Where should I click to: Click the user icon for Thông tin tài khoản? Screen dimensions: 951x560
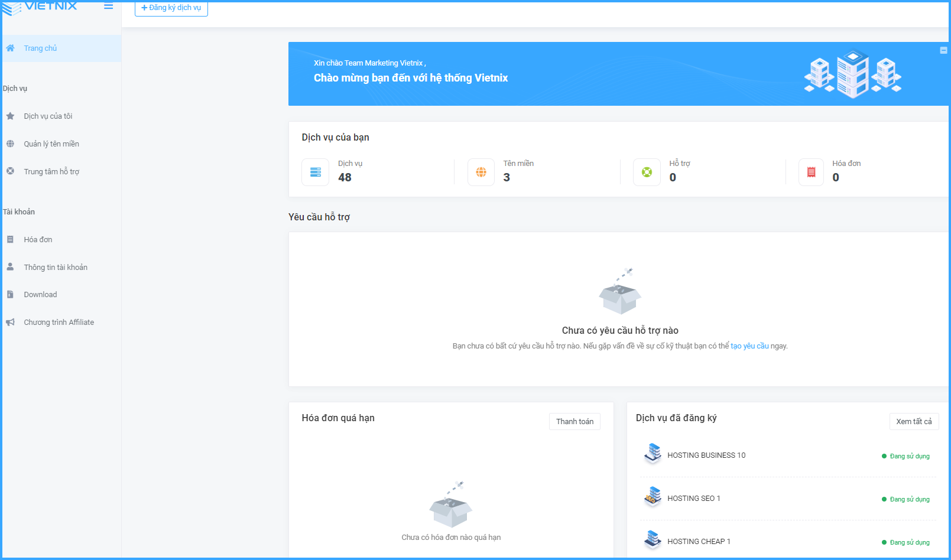tap(10, 267)
